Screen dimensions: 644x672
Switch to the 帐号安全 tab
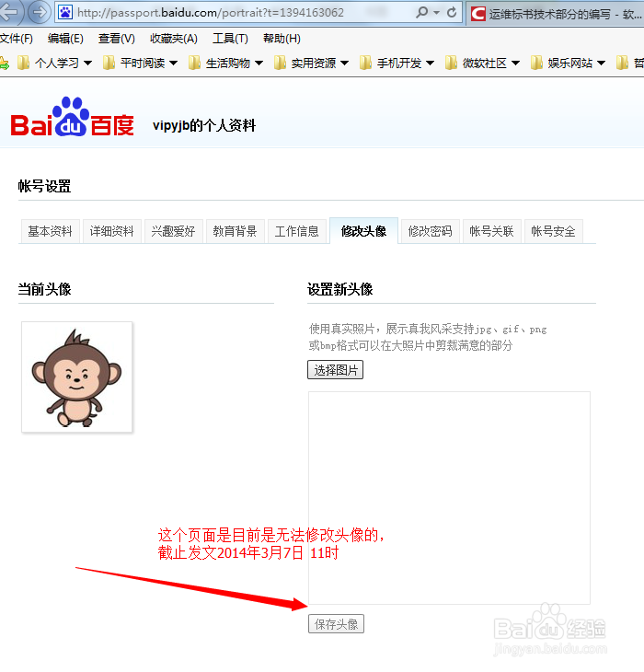(x=554, y=231)
